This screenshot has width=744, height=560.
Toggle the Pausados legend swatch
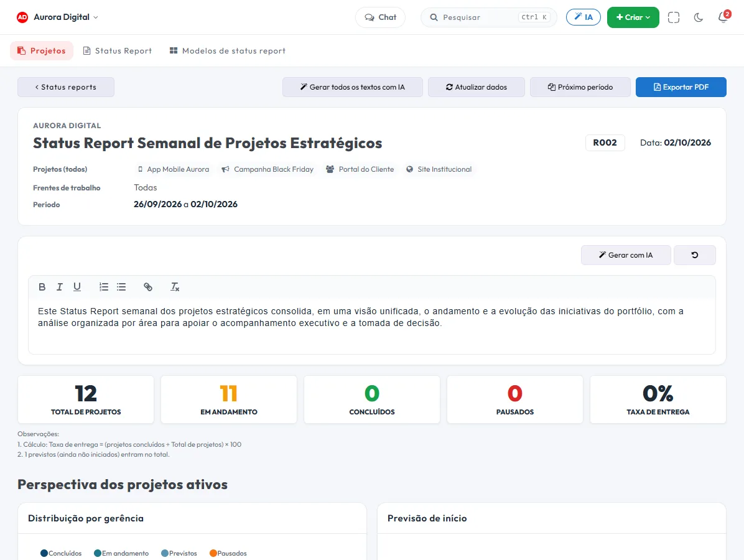click(x=213, y=553)
